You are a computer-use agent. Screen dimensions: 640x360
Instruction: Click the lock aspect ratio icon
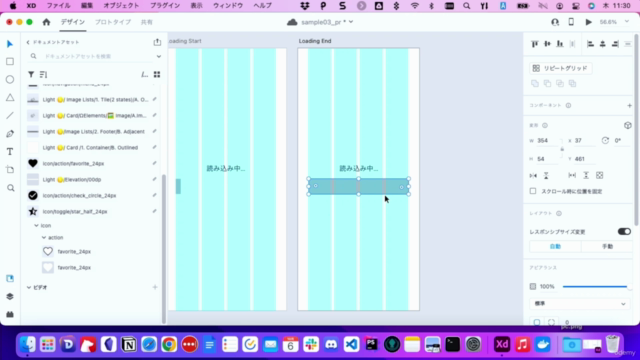point(562,149)
